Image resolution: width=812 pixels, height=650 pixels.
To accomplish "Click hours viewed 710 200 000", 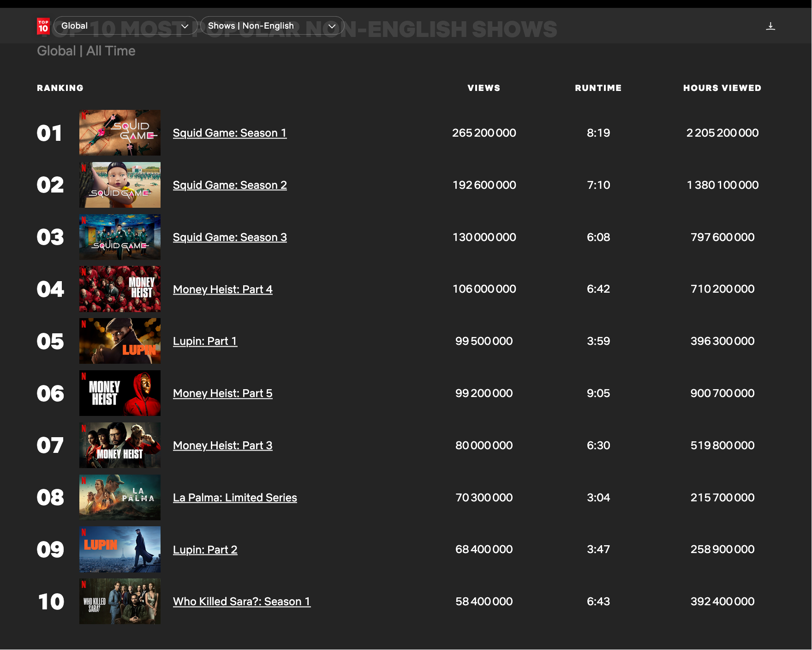I will tap(722, 289).
